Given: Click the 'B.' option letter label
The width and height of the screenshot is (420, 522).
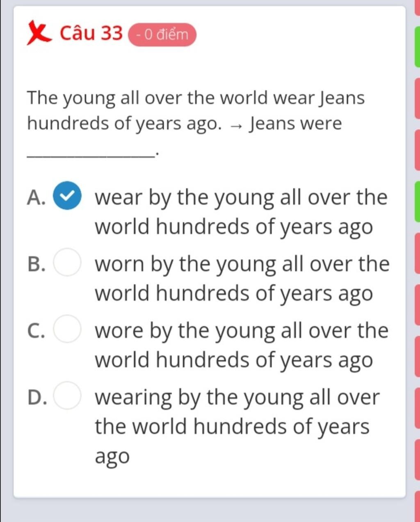Looking at the screenshot, I should 37,264.
